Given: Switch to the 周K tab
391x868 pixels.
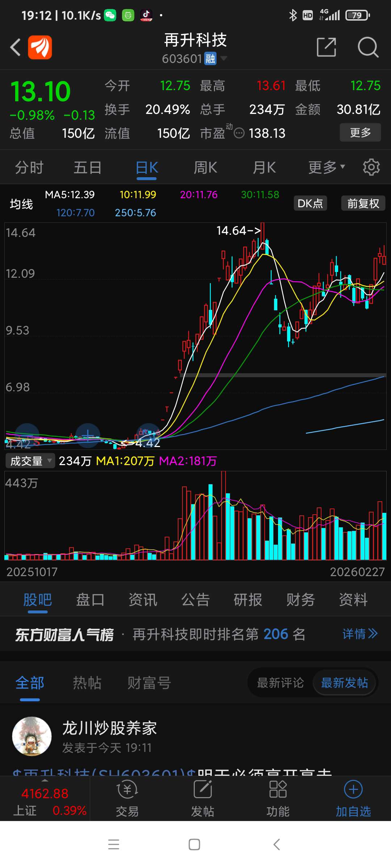Looking at the screenshot, I should [206, 167].
